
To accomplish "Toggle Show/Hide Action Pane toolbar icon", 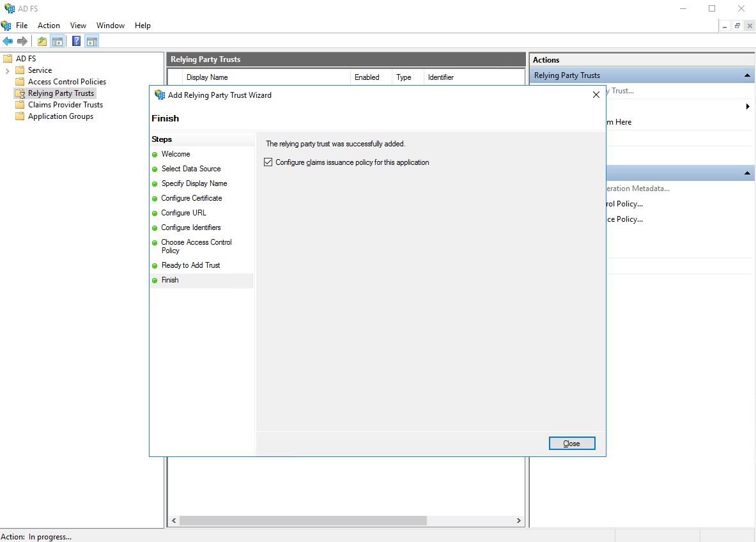I will [x=91, y=42].
